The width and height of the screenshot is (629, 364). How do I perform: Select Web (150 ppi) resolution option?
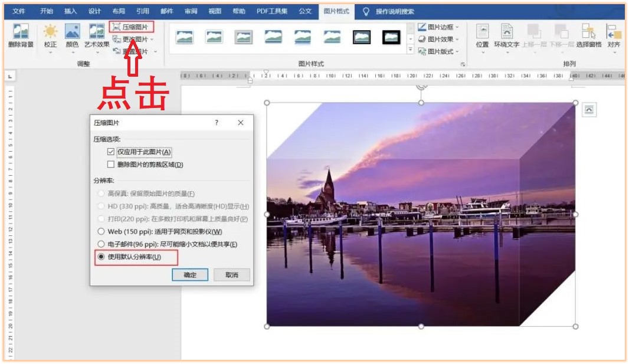[x=101, y=232]
